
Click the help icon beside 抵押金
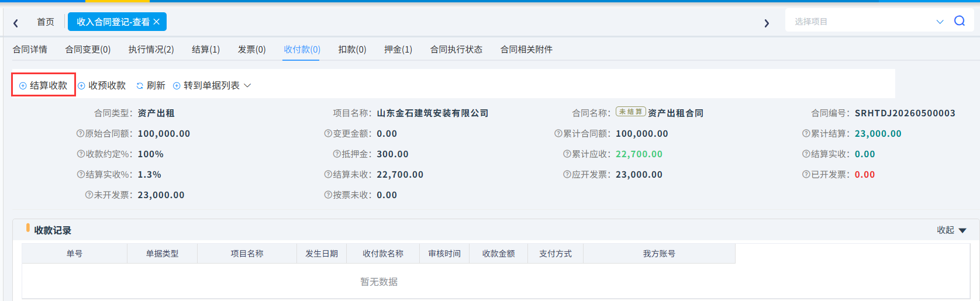click(x=337, y=154)
